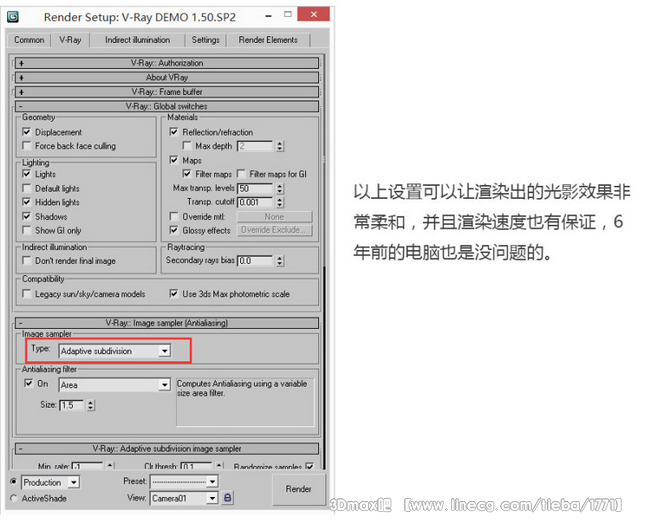Click the lock view icon beside Camera01

(228, 497)
